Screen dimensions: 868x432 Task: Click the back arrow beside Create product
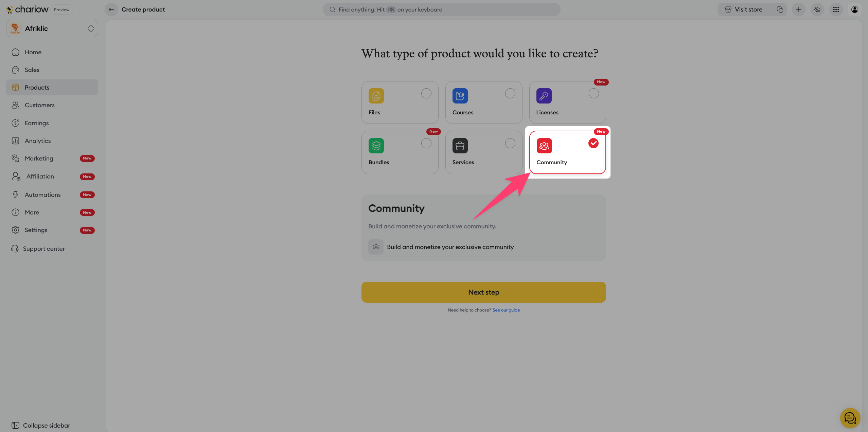[111, 10]
